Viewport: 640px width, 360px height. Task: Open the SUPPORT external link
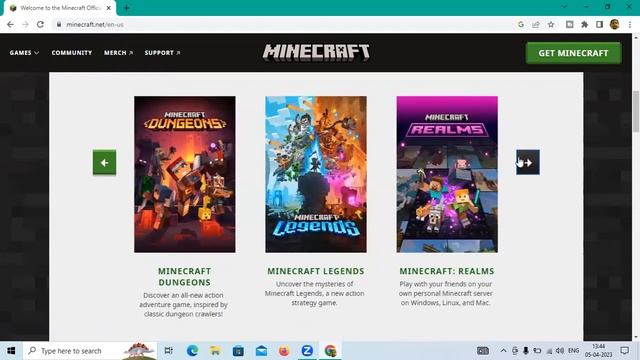point(162,53)
